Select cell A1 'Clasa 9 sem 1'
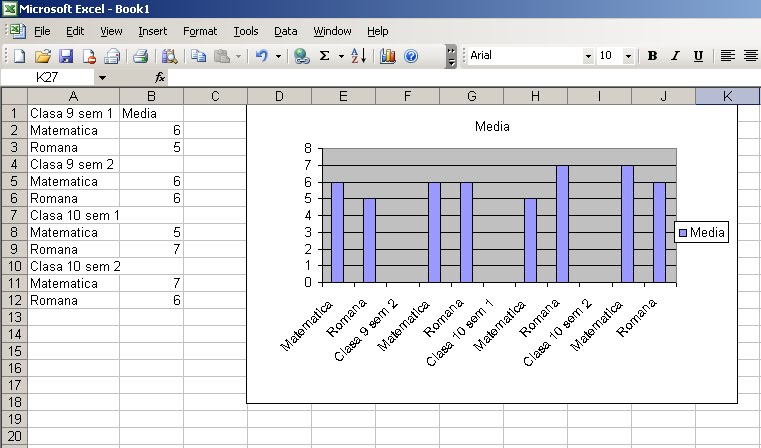Screen dimensions: 761x448 73,113
